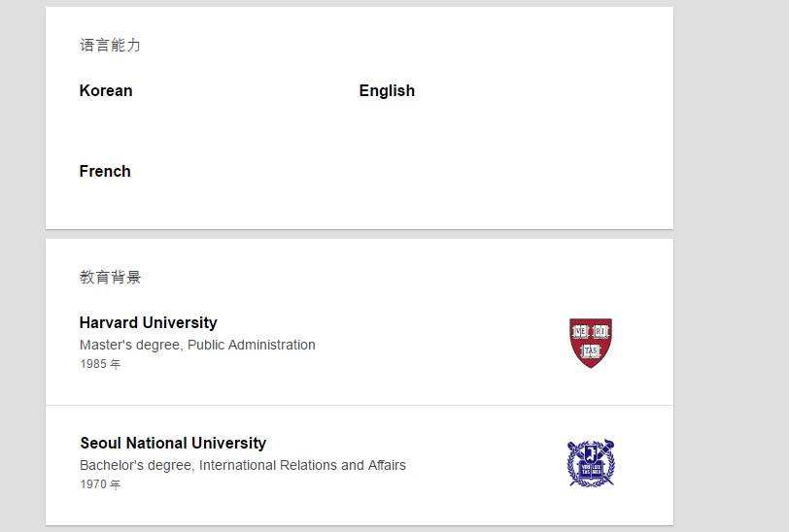Select the English language entry
789x532 pixels.
(x=387, y=90)
